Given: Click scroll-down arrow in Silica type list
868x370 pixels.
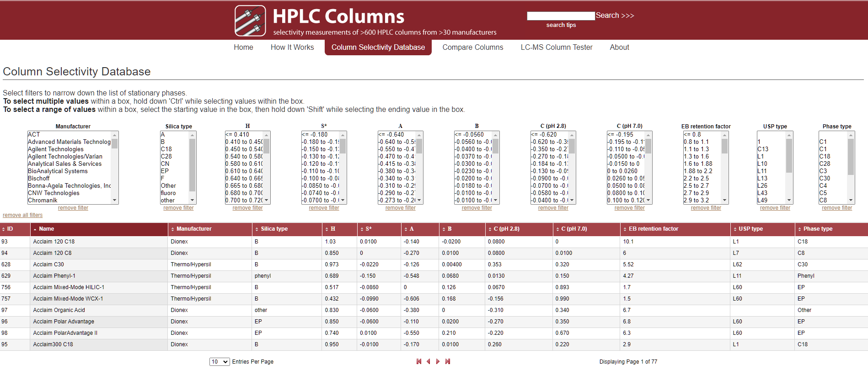Looking at the screenshot, I should [193, 200].
